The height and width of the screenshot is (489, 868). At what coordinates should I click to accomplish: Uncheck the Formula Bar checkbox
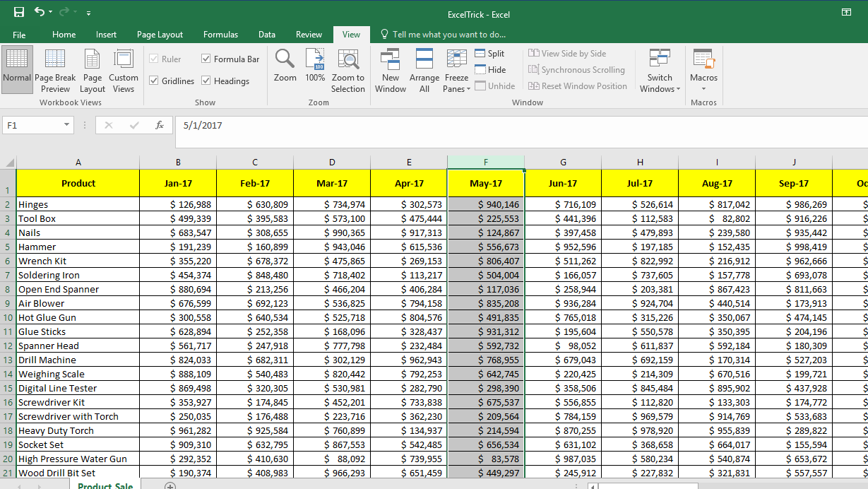point(206,59)
